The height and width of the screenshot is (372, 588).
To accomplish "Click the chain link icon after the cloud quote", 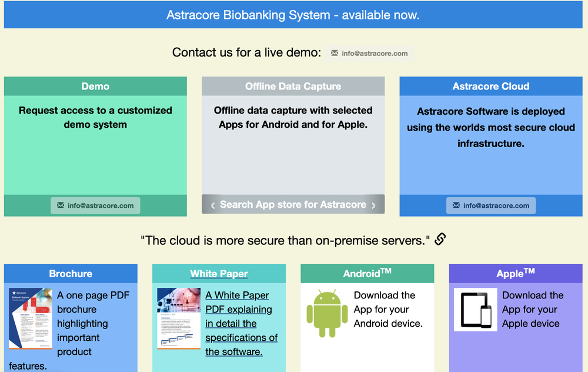I will [439, 239].
